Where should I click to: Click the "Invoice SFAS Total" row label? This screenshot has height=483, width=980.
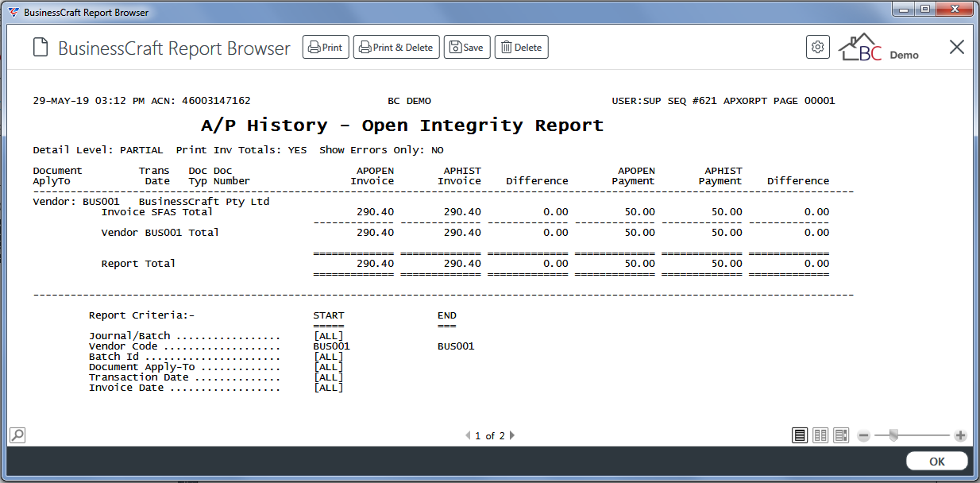click(157, 212)
